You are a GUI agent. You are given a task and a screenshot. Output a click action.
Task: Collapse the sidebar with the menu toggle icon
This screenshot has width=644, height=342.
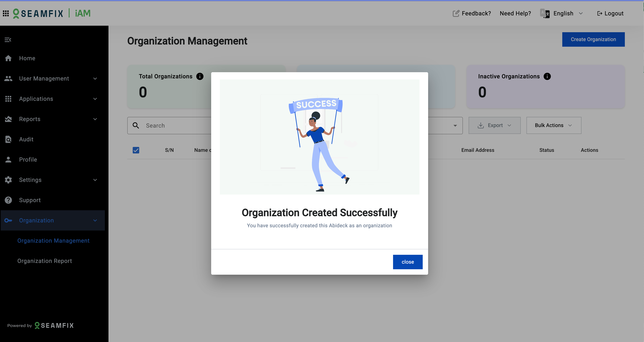click(8, 40)
